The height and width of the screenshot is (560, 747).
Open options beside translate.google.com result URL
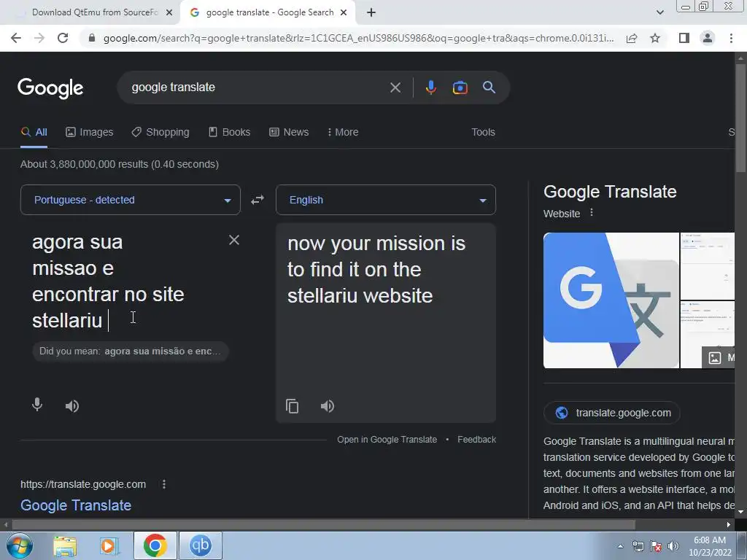click(x=164, y=484)
